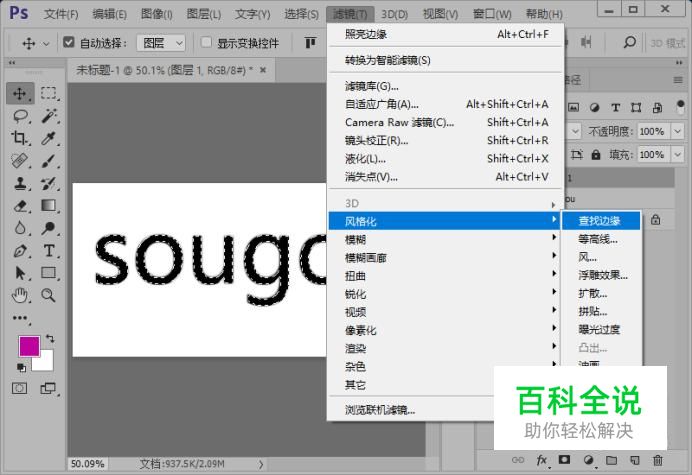Open the fill 100% dropdown arrow
This screenshot has height=475, width=692.
click(677, 155)
